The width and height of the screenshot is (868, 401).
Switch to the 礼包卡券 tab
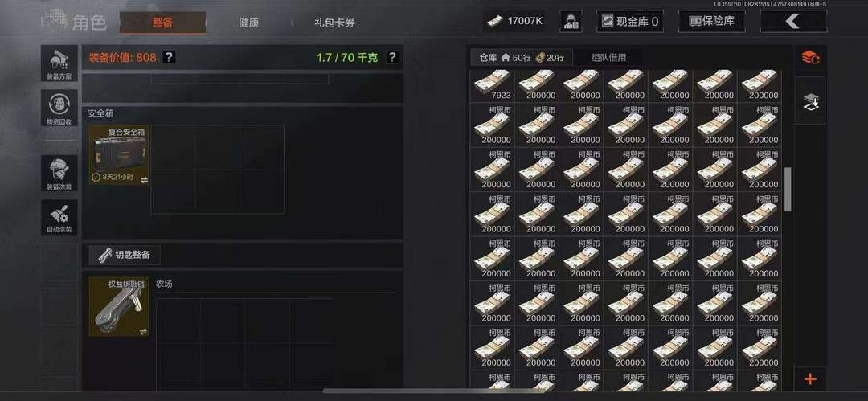tap(334, 23)
